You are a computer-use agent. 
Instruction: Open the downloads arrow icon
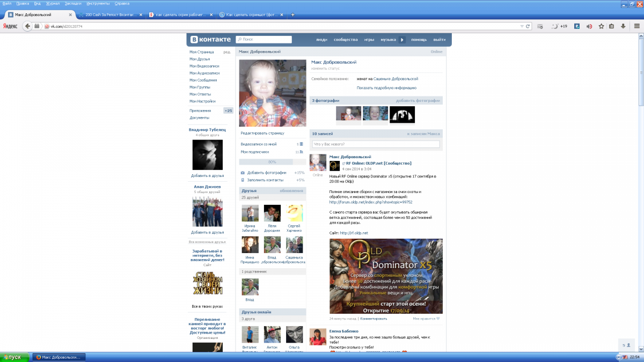tap(623, 26)
